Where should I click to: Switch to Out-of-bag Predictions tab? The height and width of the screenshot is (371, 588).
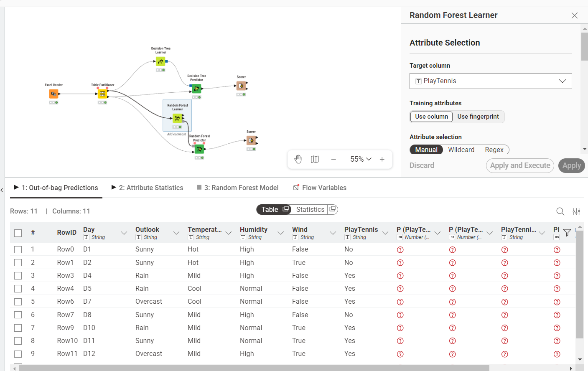(56, 188)
